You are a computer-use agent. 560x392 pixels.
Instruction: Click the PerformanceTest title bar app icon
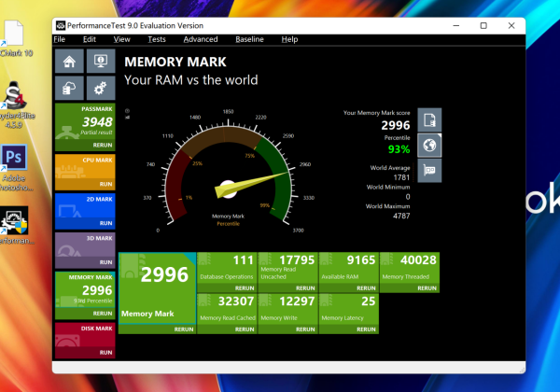(x=61, y=25)
